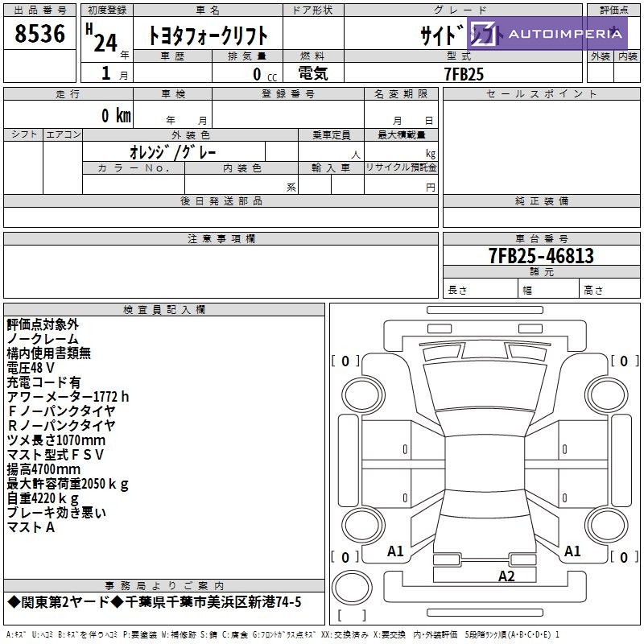Click the "幅" dimension label
The image size is (644, 644).
[527, 291]
